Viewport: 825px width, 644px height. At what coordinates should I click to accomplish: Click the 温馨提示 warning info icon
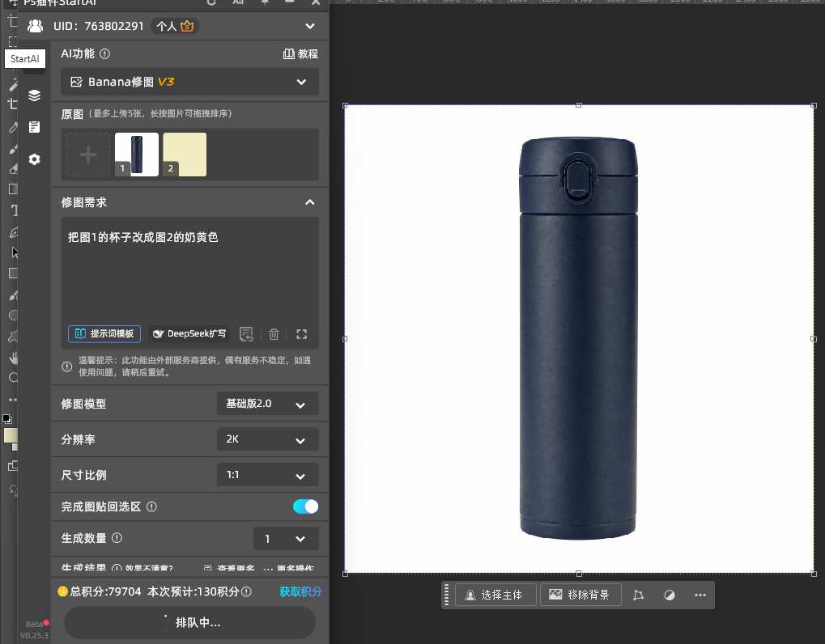67,366
